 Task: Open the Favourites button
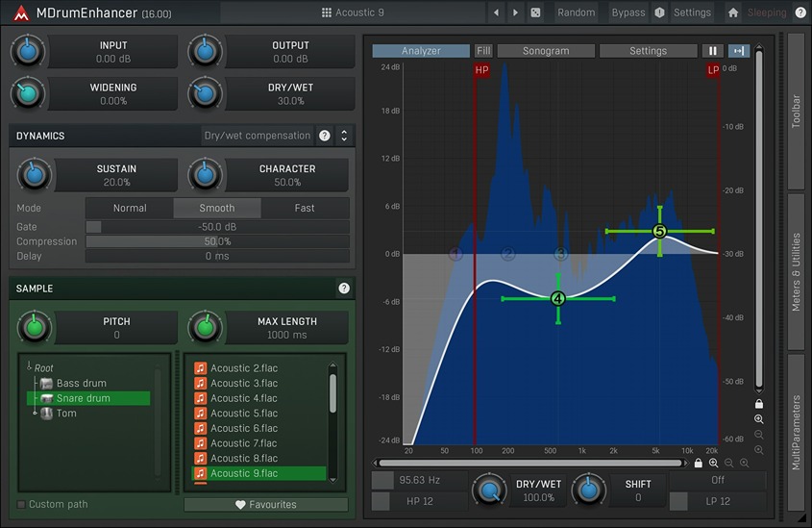tap(265, 504)
